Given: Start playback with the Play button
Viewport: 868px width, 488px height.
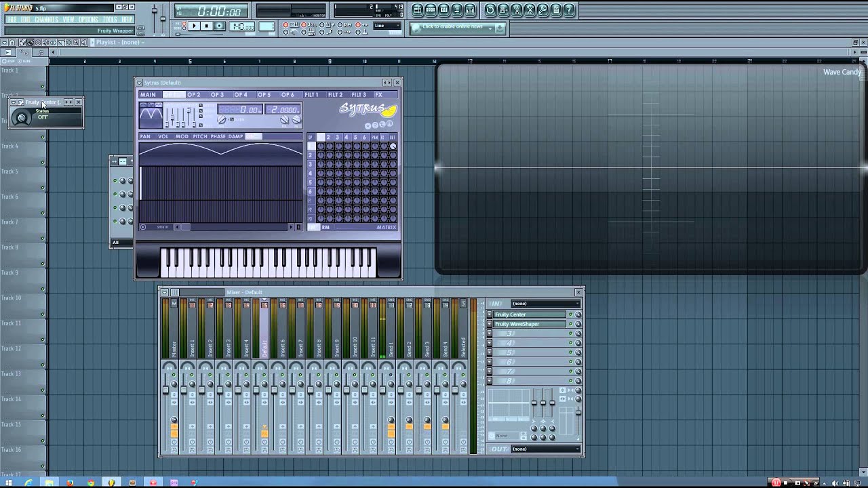Looking at the screenshot, I should pyautogui.click(x=194, y=26).
